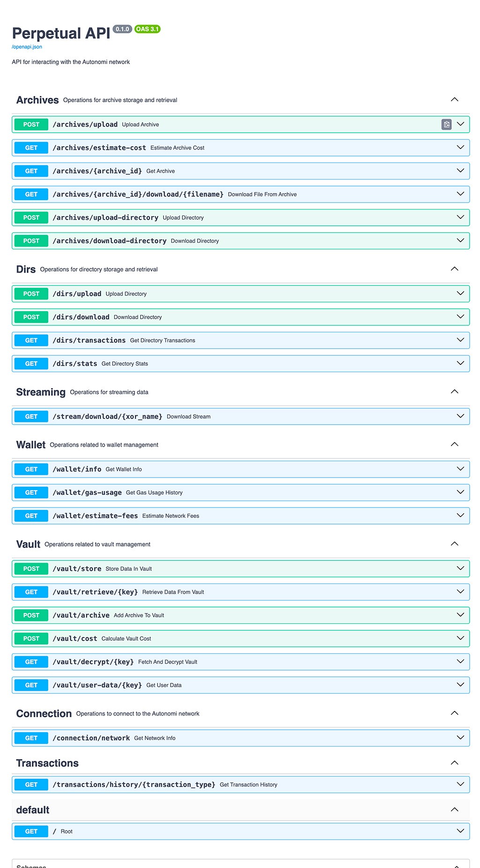
Task: Click the OAS 3.1 badge
Action: [147, 29]
